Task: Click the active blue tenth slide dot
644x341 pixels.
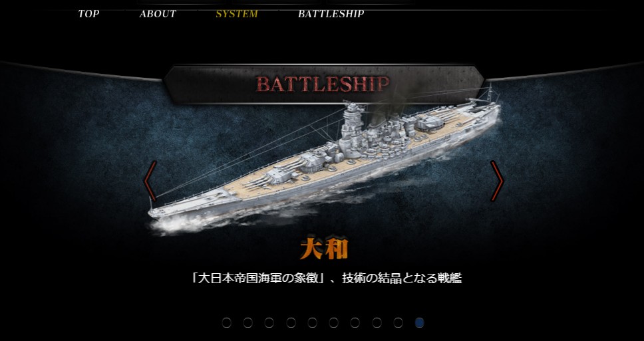Action: 419,323
